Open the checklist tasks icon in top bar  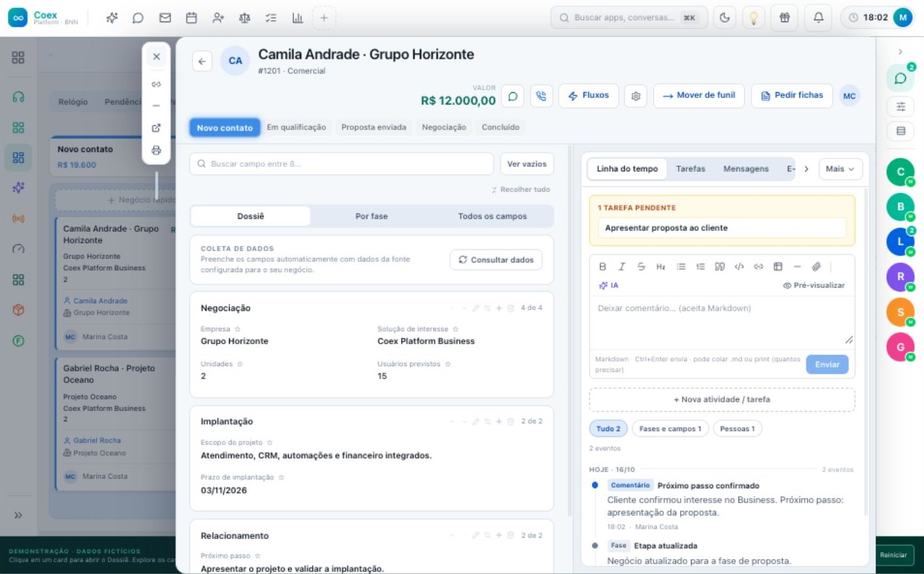(271, 18)
